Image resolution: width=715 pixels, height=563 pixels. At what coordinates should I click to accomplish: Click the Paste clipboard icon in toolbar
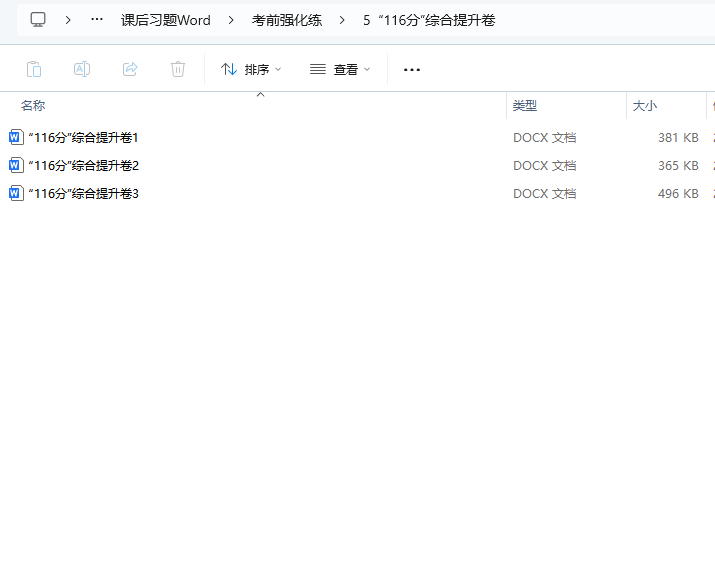coord(34,69)
